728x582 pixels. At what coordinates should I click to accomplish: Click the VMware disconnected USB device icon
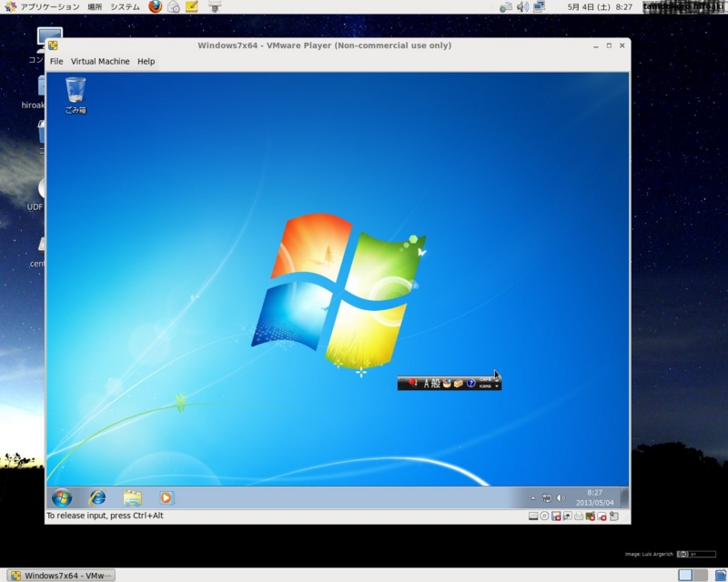[602, 517]
